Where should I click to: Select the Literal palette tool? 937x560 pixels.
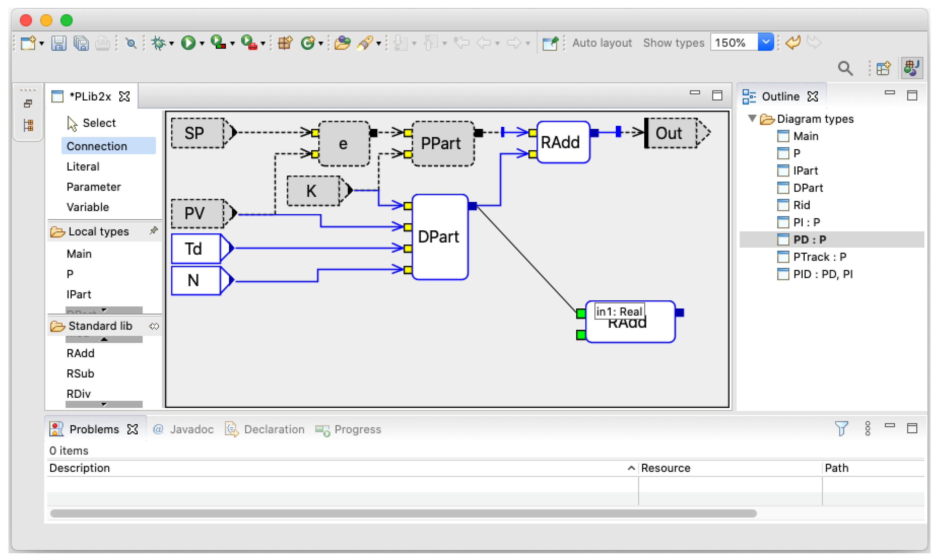pos(83,166)
